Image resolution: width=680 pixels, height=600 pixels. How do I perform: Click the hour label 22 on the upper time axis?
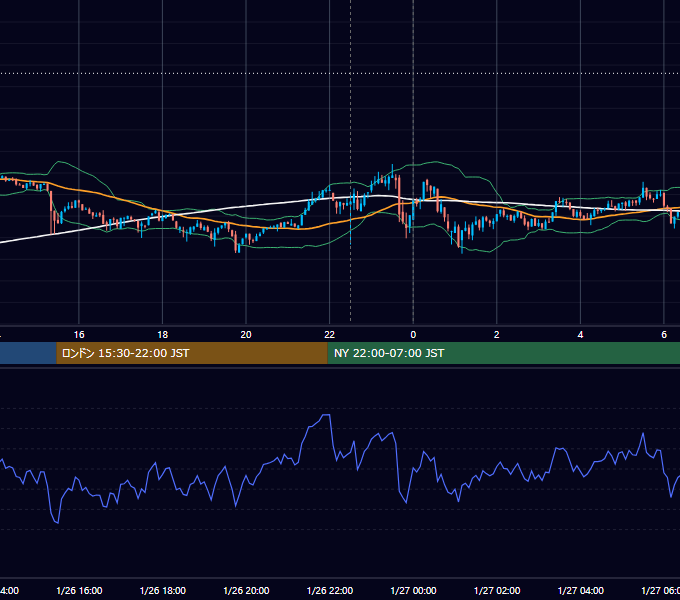pyautogui.click(x=330, y=335)
